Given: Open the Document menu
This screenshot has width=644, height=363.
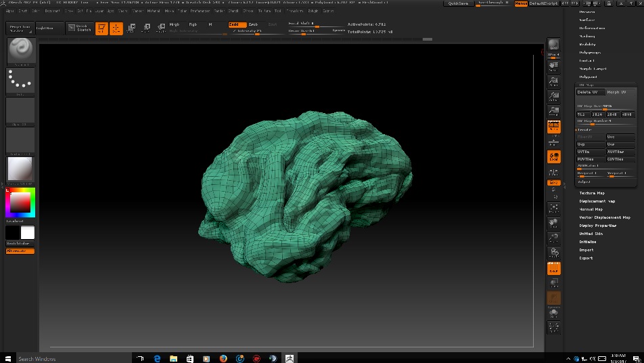Looking at the screenshot, I should pos(52,11).
